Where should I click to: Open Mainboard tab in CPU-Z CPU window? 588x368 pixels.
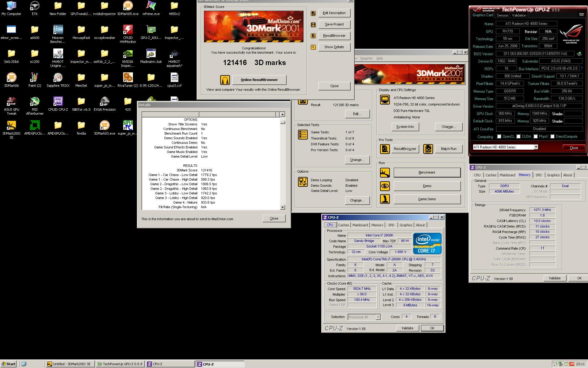(360, 225)
